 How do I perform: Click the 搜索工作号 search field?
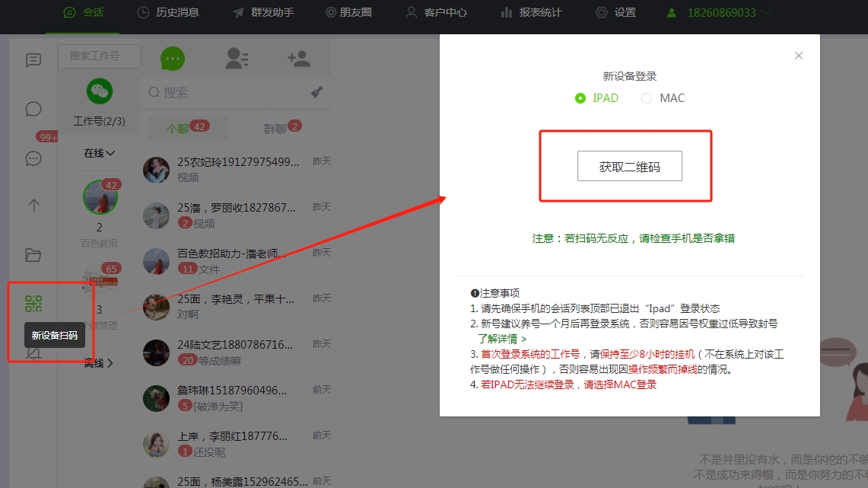click(99, 56)
